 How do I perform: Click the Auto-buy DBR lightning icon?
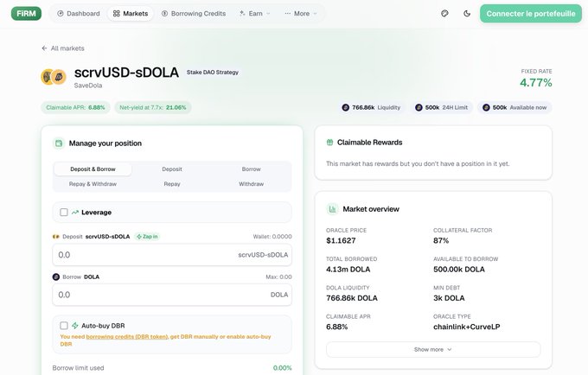click(75, 326)
